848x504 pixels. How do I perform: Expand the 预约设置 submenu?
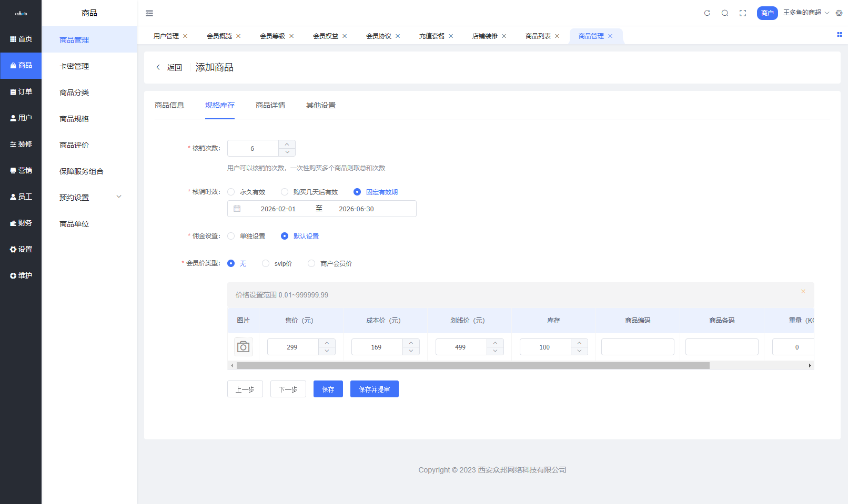(90, 198)
